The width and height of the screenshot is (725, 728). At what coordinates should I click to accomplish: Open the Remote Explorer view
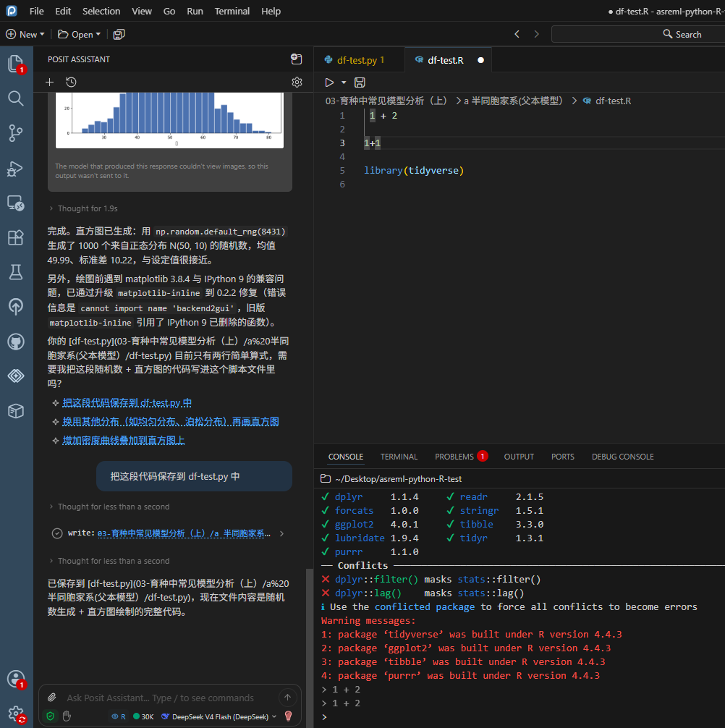(16, 203)
